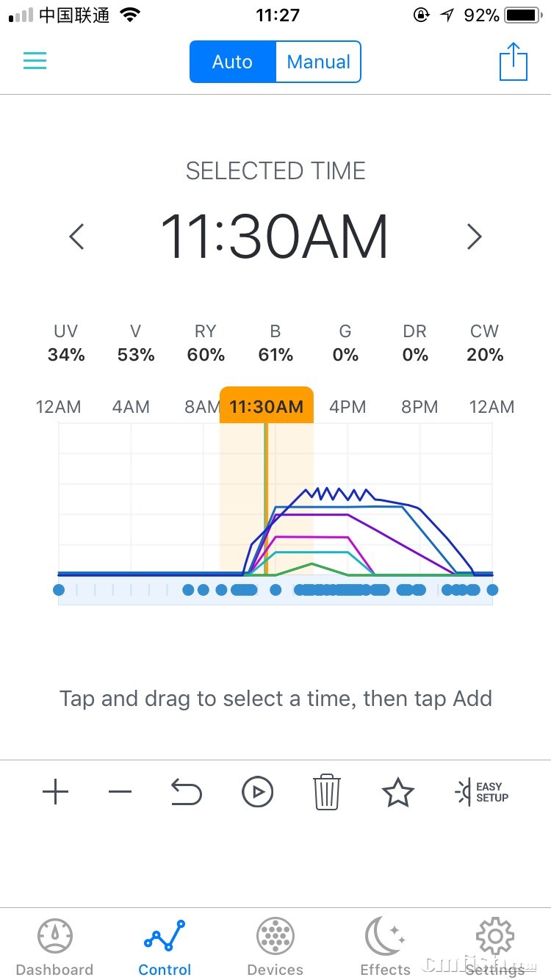The width and height of the screenshot is (551, 980).
Task: Go to next time with right chevron
Action: pos(475,237)
